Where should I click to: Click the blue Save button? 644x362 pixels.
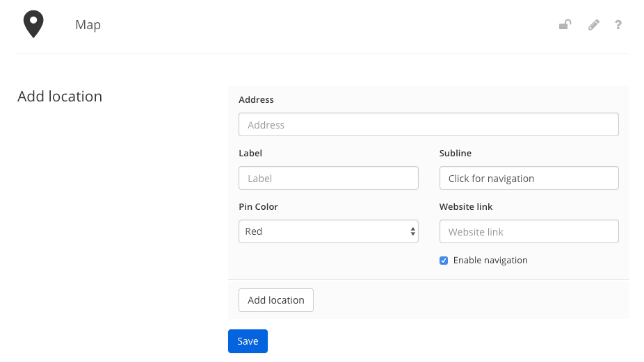(x=248, y=341)
